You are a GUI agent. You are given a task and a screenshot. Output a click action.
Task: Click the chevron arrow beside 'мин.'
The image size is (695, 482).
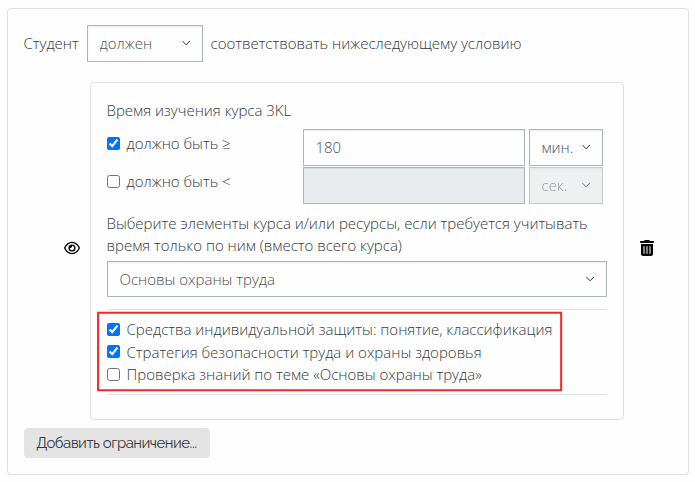pos(586,147)
